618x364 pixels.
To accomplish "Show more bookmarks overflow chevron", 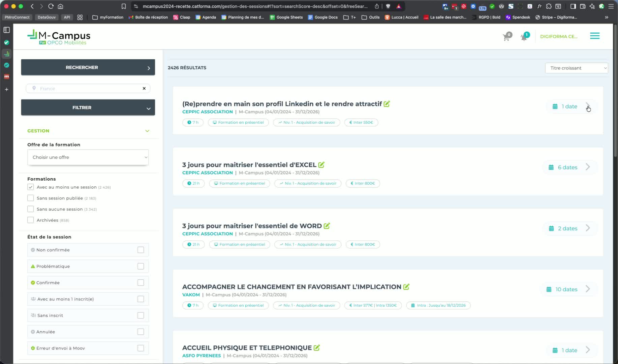I will pyautogui.click(x=607, y=17).
